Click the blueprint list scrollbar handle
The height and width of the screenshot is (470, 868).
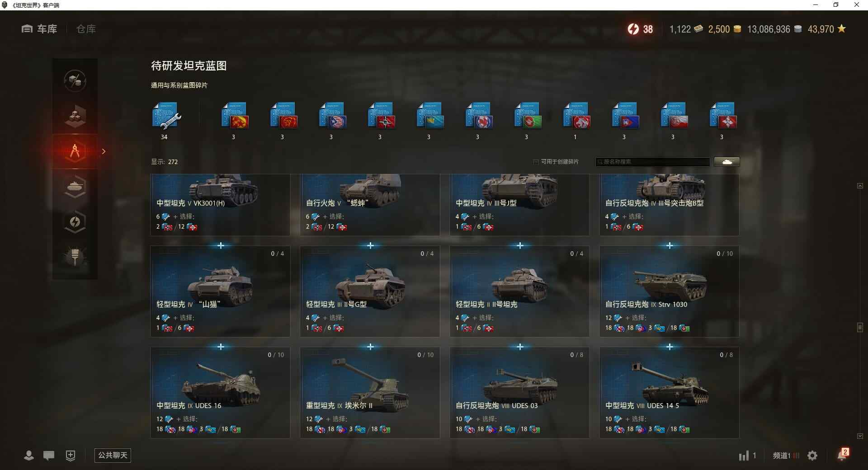[x=860, y=327]
